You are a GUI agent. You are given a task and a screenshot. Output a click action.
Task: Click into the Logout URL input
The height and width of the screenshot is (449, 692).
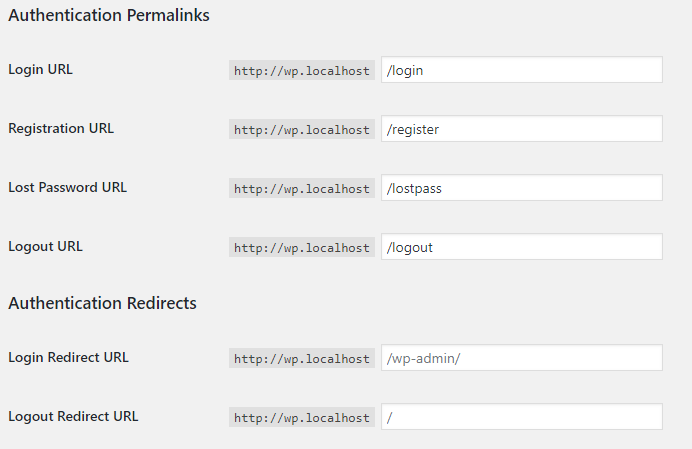(522, 247)
